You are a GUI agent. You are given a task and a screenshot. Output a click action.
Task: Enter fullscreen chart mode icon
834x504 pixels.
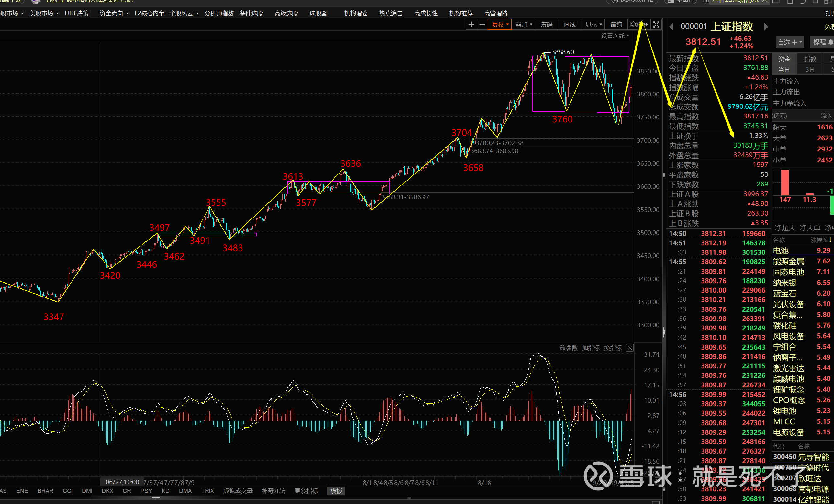656,24
